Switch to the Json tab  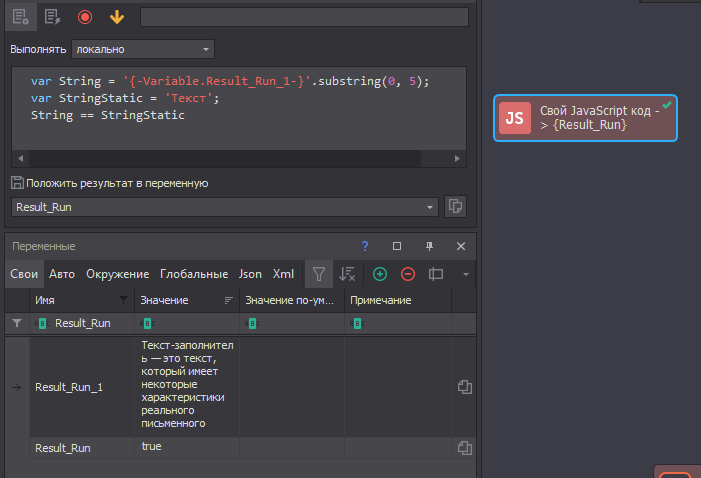click(250, 274)
